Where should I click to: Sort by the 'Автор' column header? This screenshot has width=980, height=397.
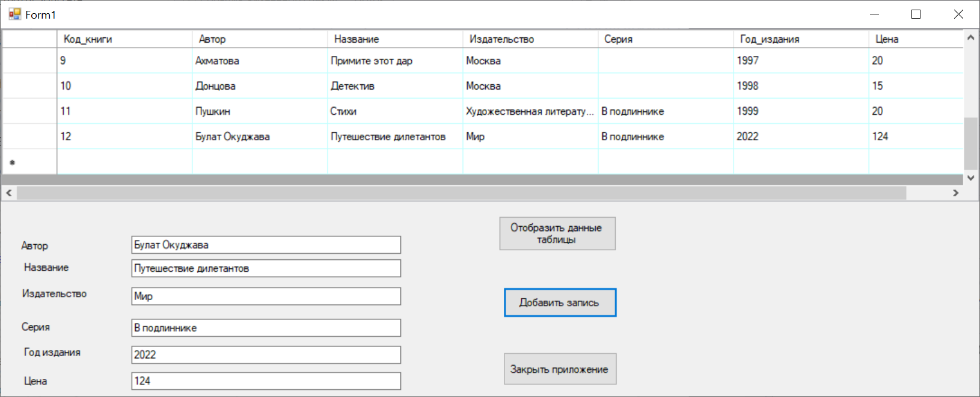coord(260,39)
